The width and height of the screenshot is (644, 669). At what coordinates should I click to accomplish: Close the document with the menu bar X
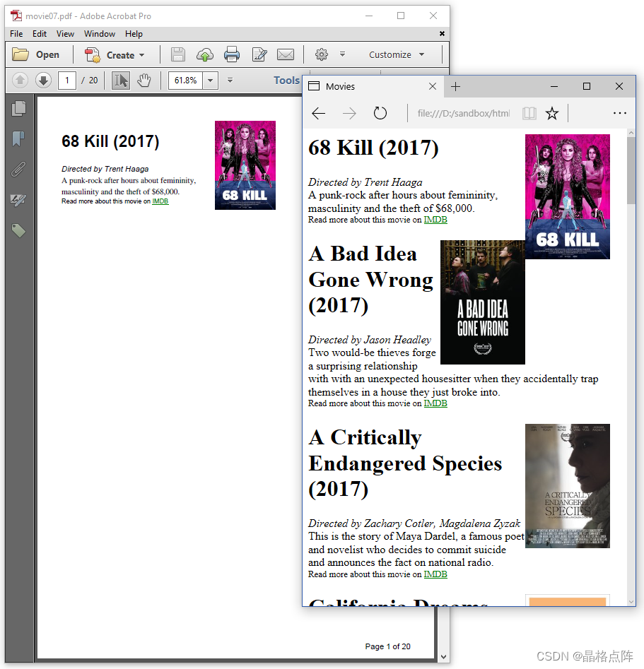442,33
